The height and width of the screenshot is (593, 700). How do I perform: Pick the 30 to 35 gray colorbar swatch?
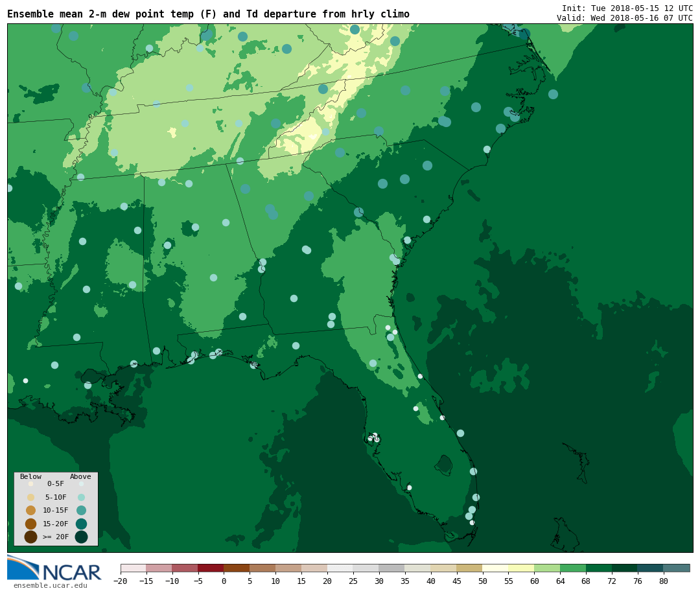pyautogui.click(x=392, y=568)
